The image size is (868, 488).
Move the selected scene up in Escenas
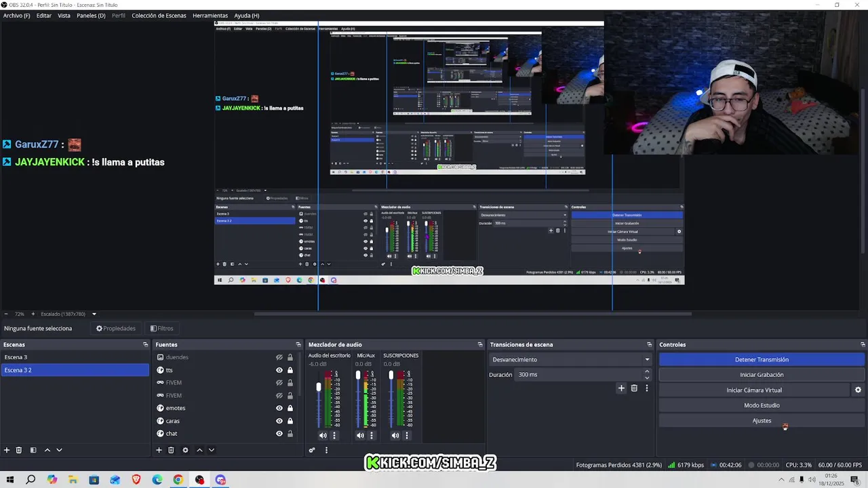47,450
